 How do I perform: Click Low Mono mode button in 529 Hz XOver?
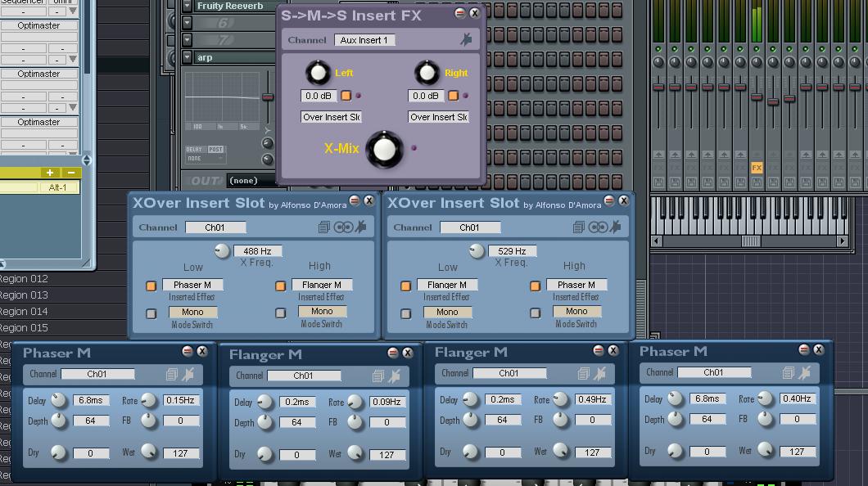click(x=447, y=312)
